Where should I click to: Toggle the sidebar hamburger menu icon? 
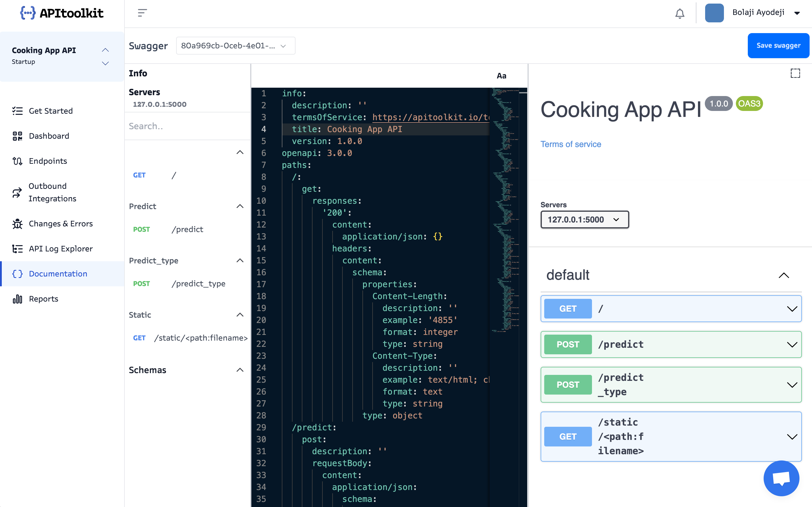(x=142, y=13)
